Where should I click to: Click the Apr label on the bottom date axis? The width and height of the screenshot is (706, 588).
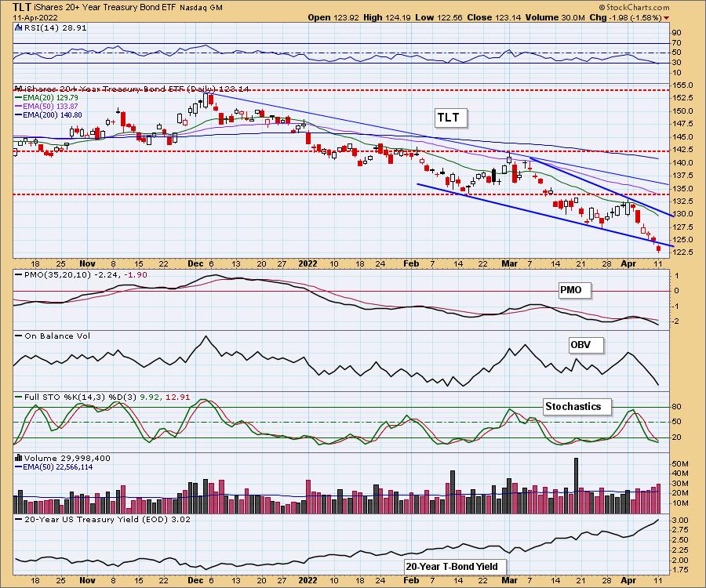[628, 580]
